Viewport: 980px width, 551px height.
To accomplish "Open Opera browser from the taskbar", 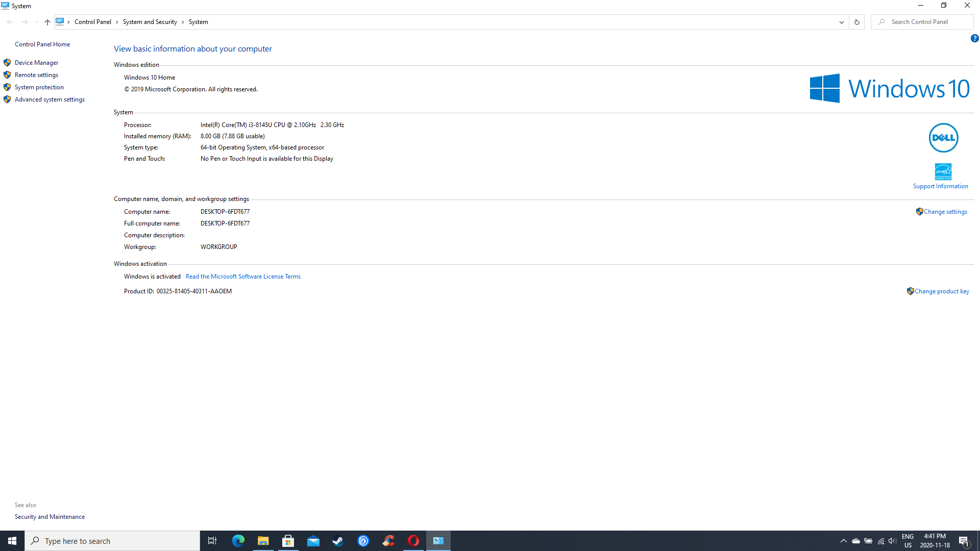I will point(413,541).
